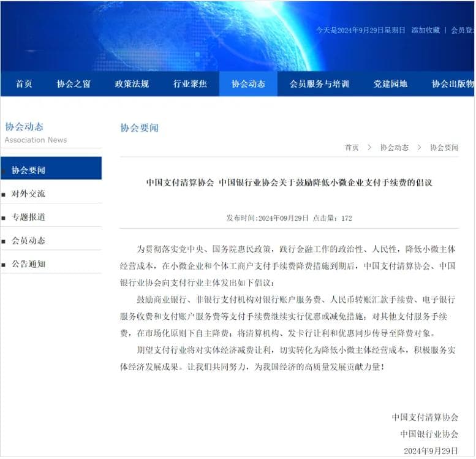Click the 协会要闻 breadcrumb link
476x459 pixels.
click(444, 148)
